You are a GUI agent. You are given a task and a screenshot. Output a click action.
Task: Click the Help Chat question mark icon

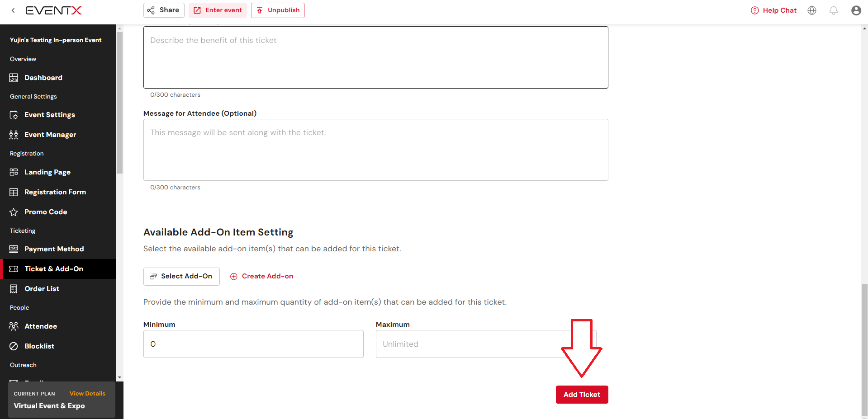[x=754, y=10]
